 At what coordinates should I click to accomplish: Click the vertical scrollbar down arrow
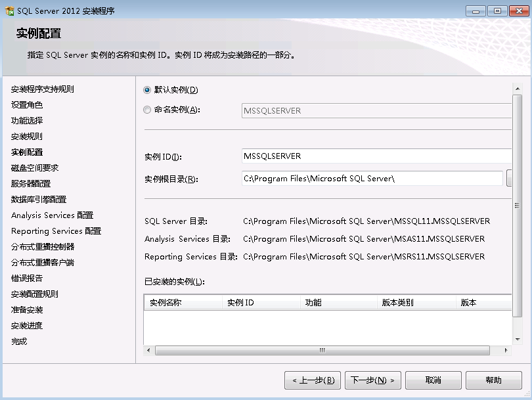point(518,339)
